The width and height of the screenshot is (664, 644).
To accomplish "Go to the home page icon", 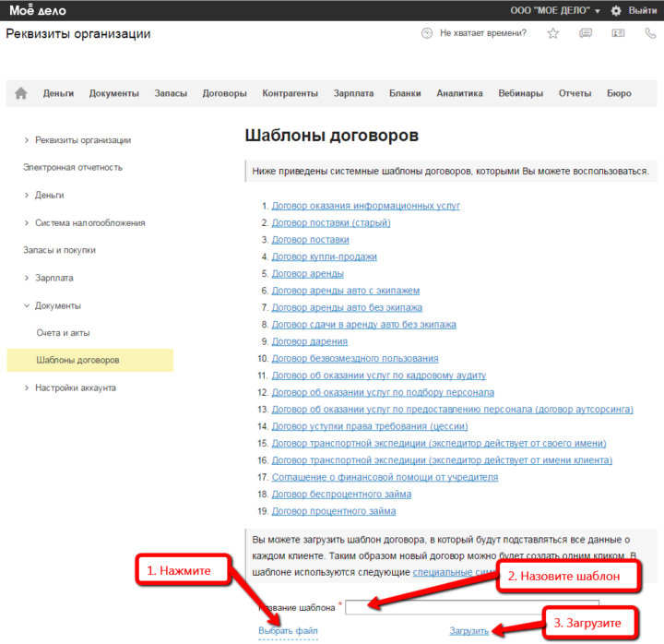I will click(20, 93).
